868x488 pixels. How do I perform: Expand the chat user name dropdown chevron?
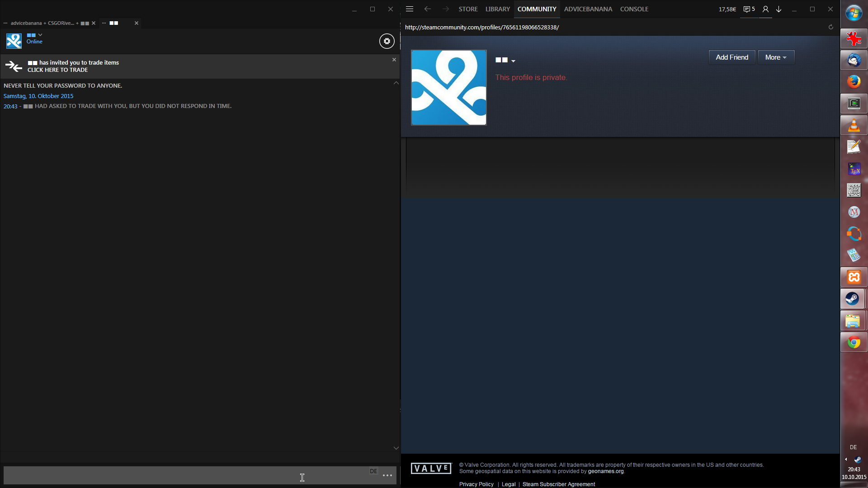point(40,35)
